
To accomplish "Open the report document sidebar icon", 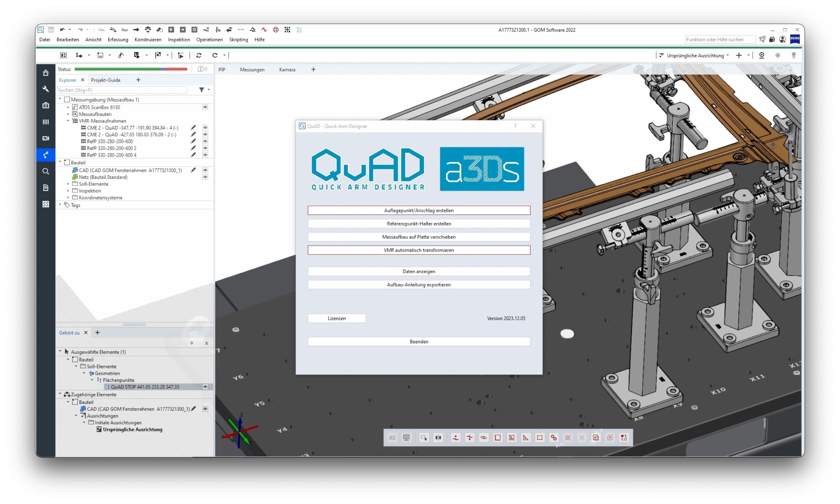I will tap(46, 187).
